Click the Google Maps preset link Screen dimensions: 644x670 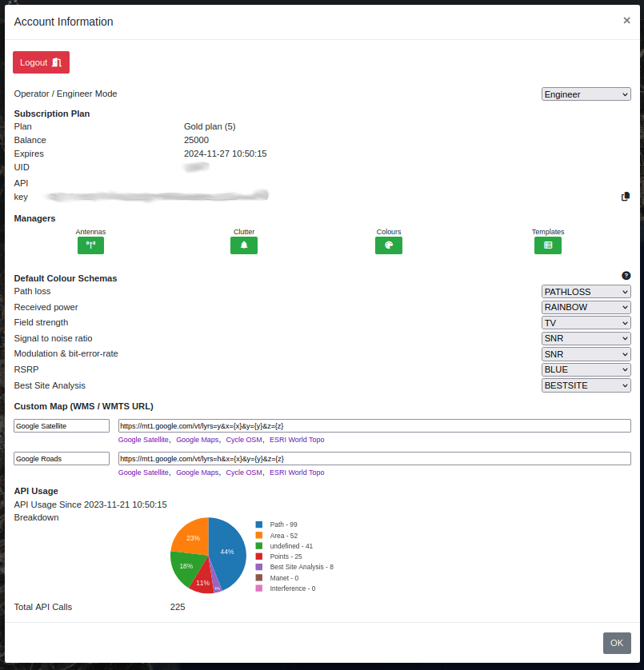point(198,440)
